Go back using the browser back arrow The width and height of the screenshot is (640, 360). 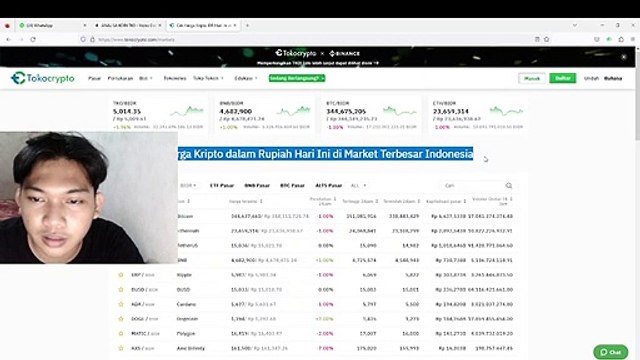9,40
